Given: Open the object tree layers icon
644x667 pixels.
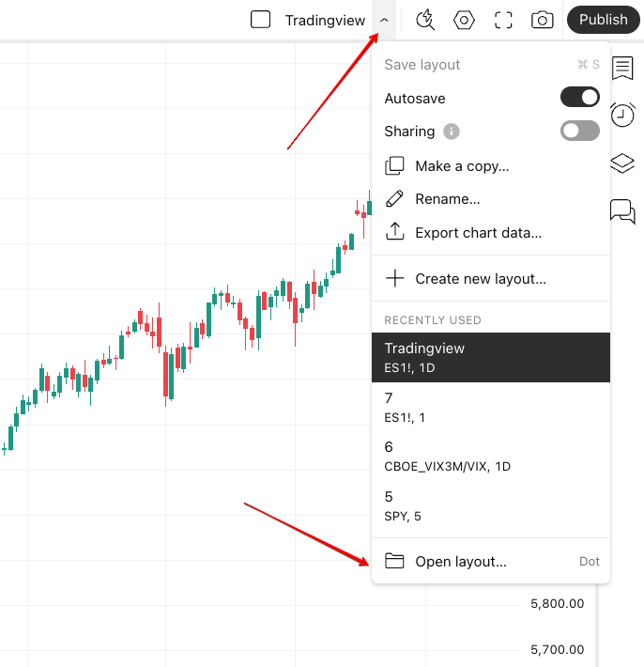Looking at the screenshot, I should point(622,163).
